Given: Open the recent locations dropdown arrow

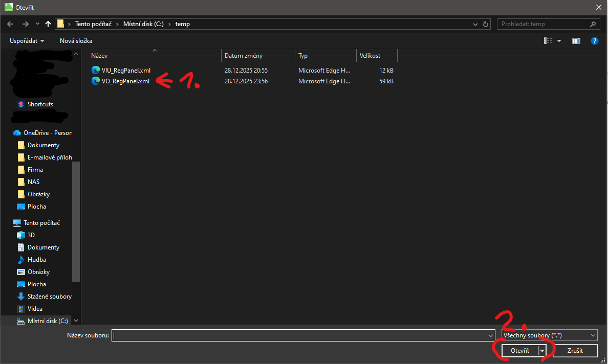Looking at the screenshot, I should (x=37, y=24).
